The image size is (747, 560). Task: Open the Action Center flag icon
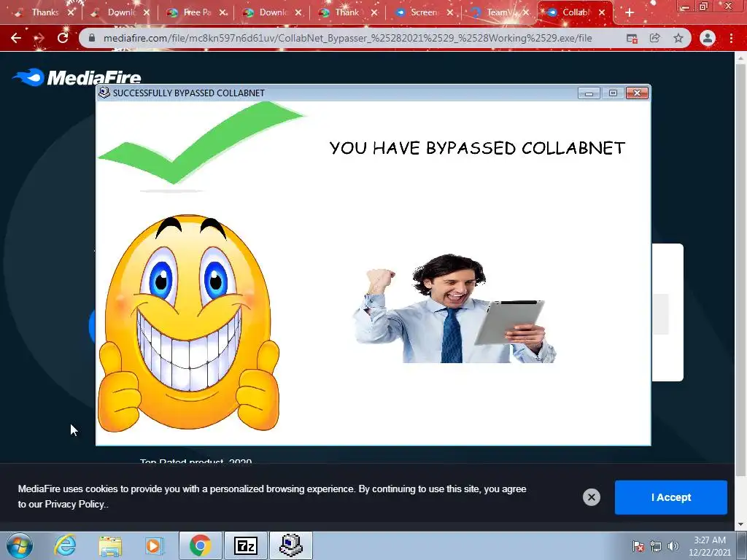pos(638,546)
